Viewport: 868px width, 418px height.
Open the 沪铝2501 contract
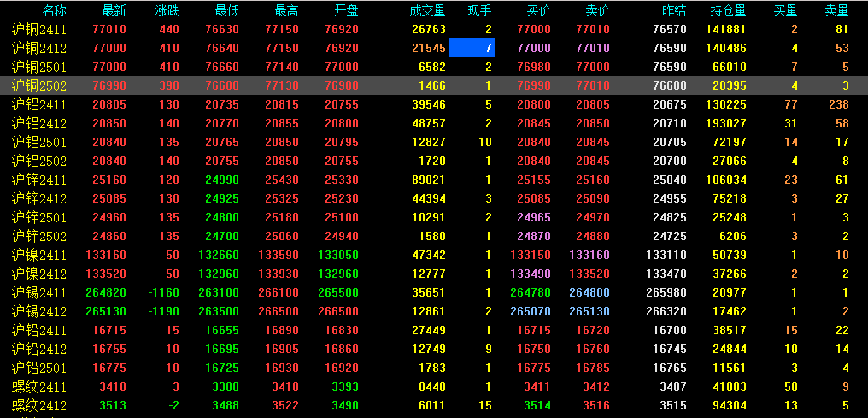38,142
